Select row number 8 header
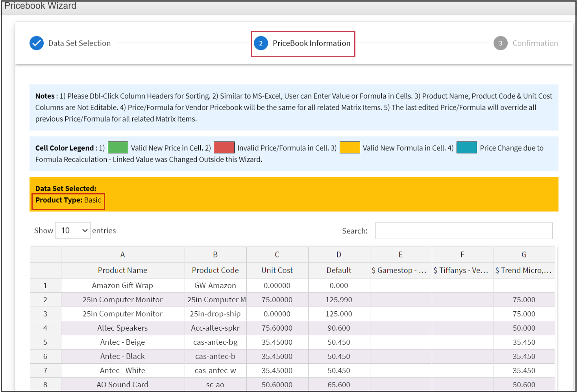The width and height of the screenshot is (577, 392). 45,385
